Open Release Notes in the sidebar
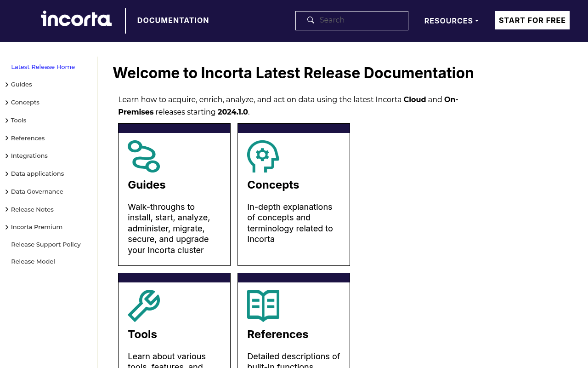Viewport: 588px width, 368px height. point(32,209)
